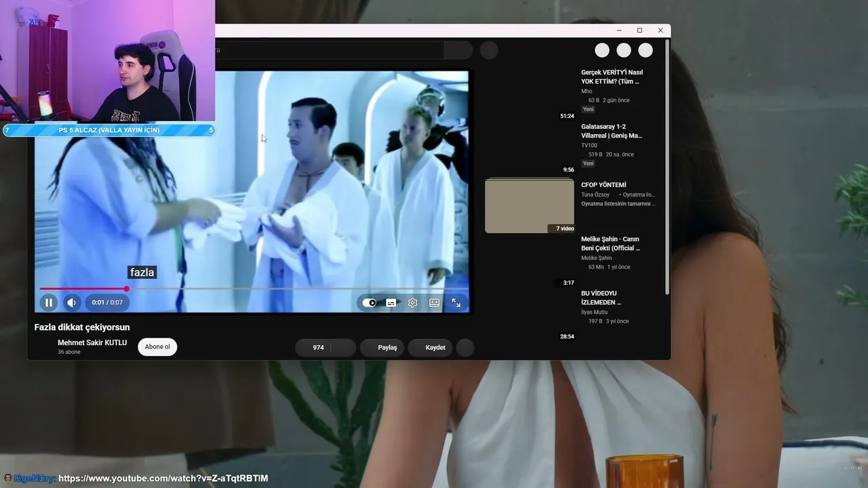Open 'Melike Şahin - Canın Beni Çekti' video

610,243
